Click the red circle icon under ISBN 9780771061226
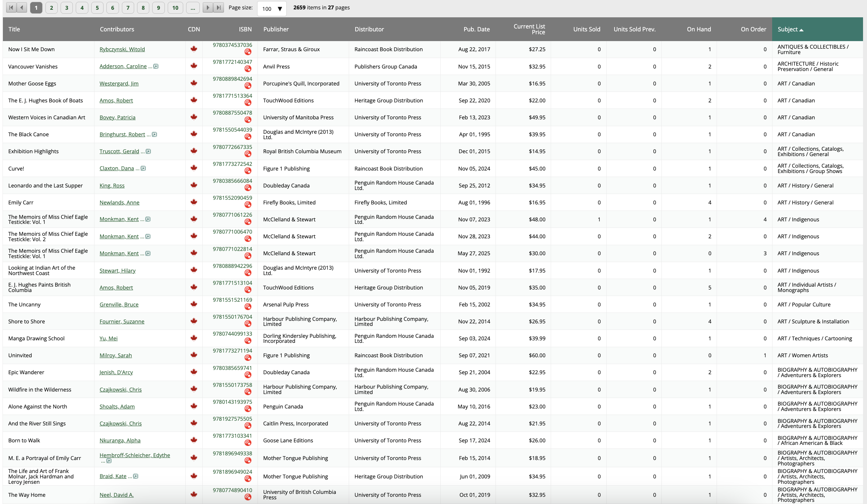This screenshot has height=504, width=867. (248, 222)
